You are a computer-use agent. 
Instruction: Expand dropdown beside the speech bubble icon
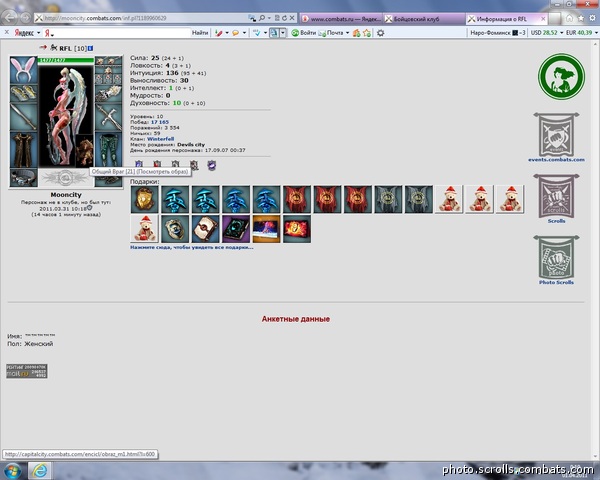[244, 33]
